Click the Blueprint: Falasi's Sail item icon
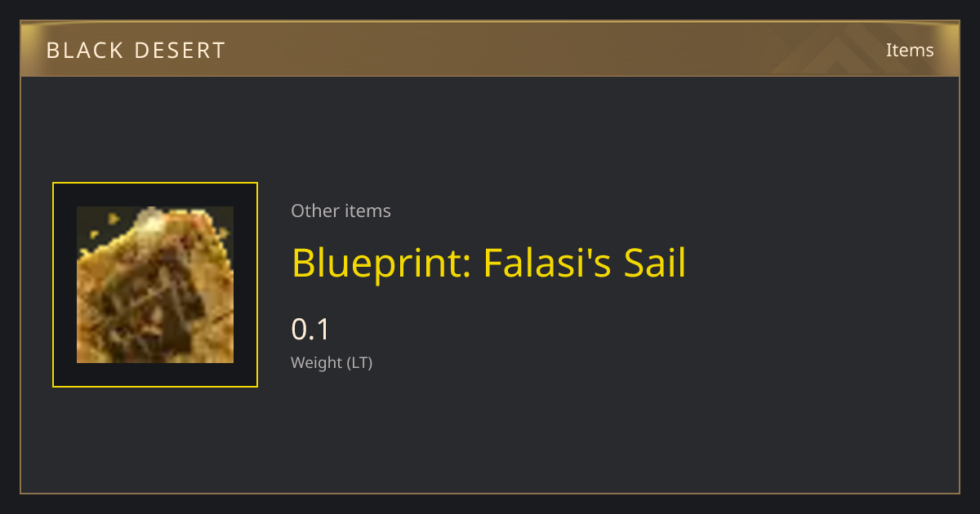The height and width of the screenshot is (514, 980). pos(155,285)
